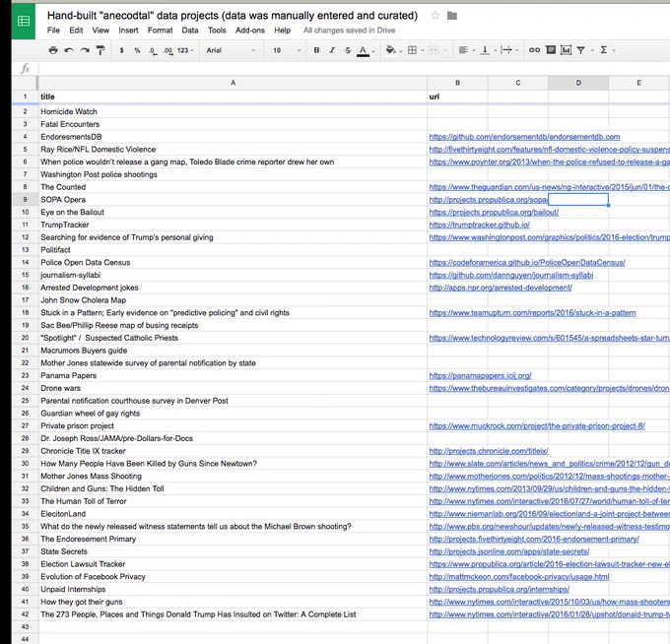Toggle strikethrough formatting
The height and width of the screenshot is (644, 670).
click(x=348, y=50)
